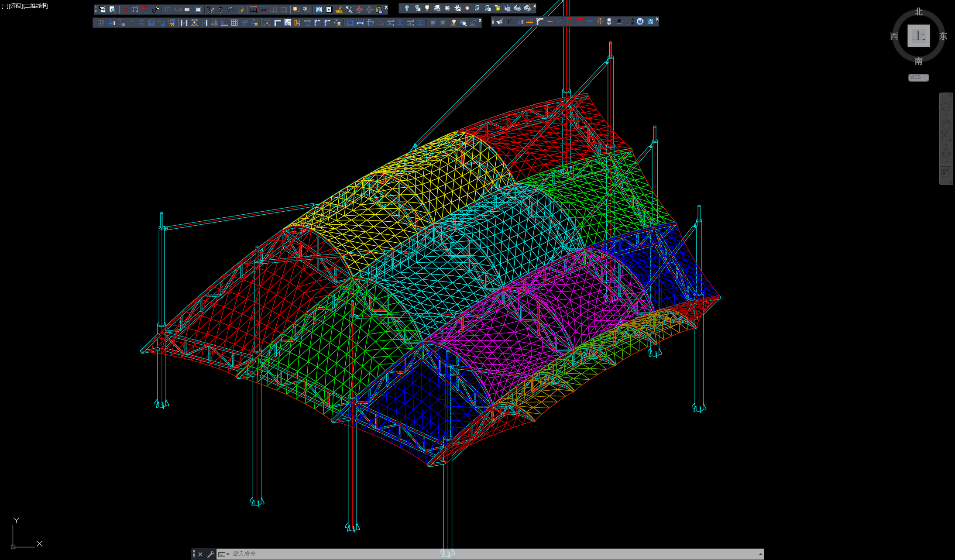
Task: Select the clipboard paste icon in top toolbar
Action: point(379,10)
